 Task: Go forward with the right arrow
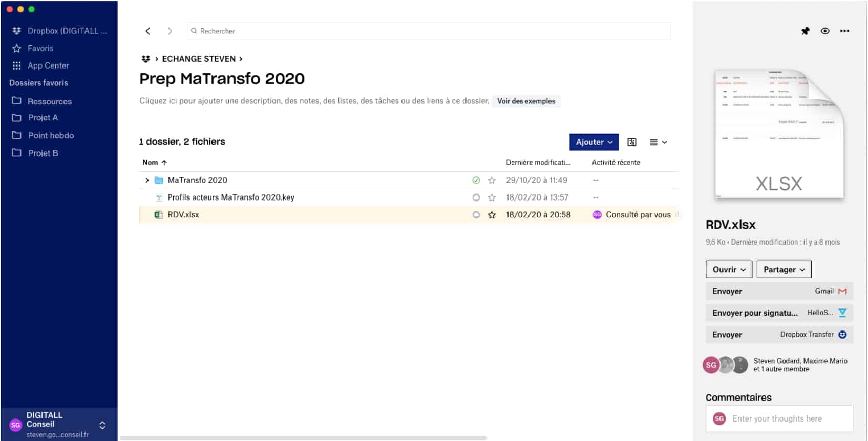[170, 31]
